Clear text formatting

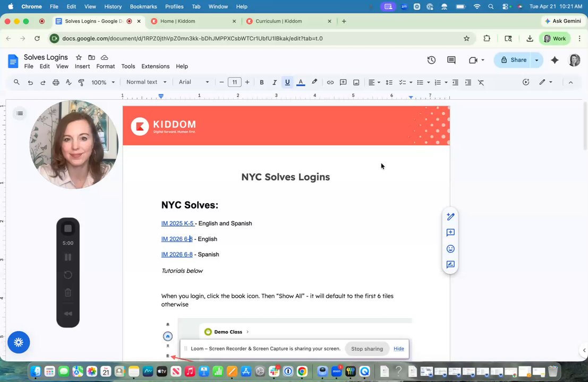click(481, 82)
